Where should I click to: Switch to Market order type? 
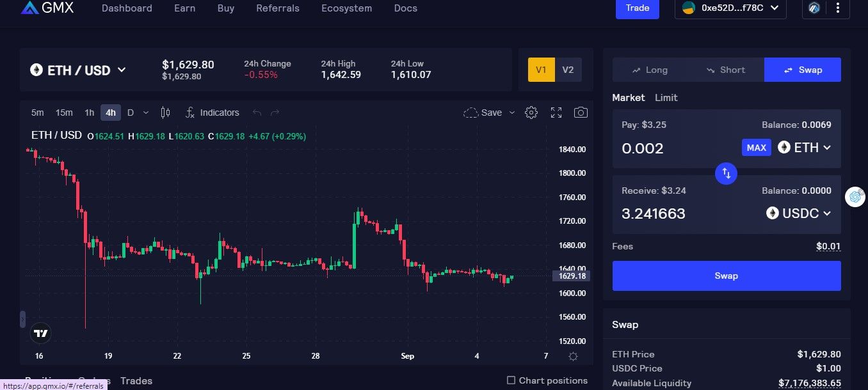tap(629, 98)
